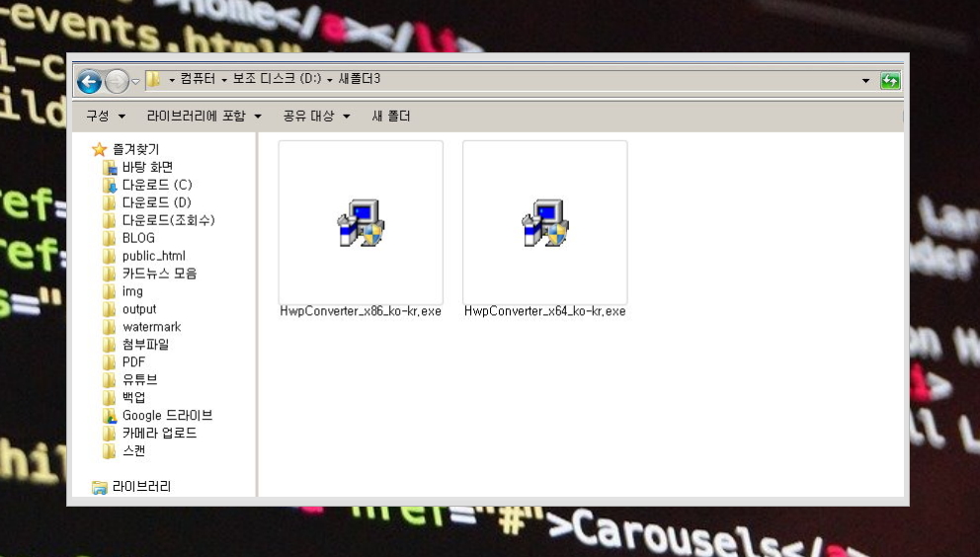Click the blue Back arrow button
This screenshot has height=557, width=980.
coord(89,81)
